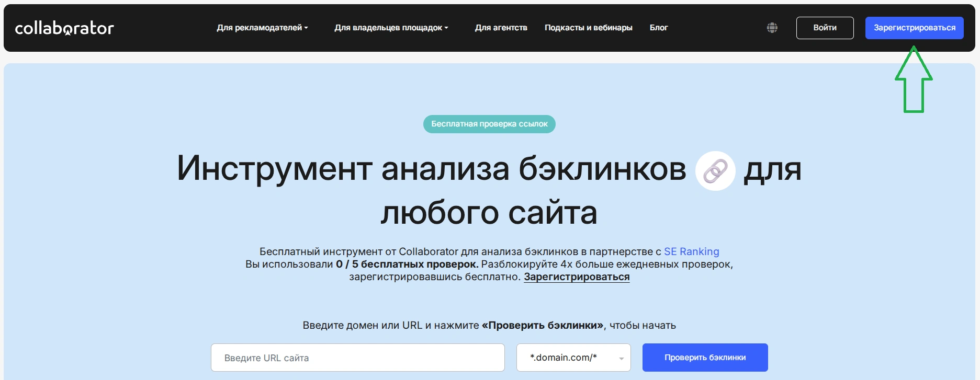Follow the "SE Ranking" link
The width and height of the screenshot is (980, 380).
click(692, 251)
